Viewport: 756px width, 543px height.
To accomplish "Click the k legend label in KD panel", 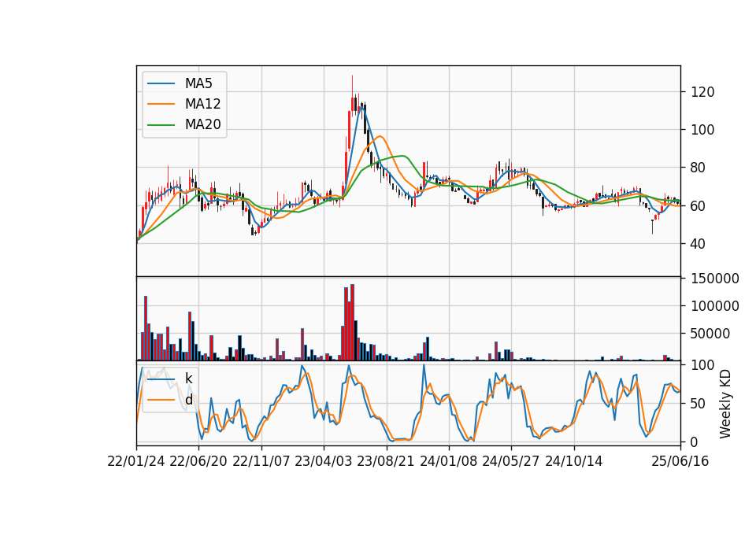I will (x=188, y=379).
